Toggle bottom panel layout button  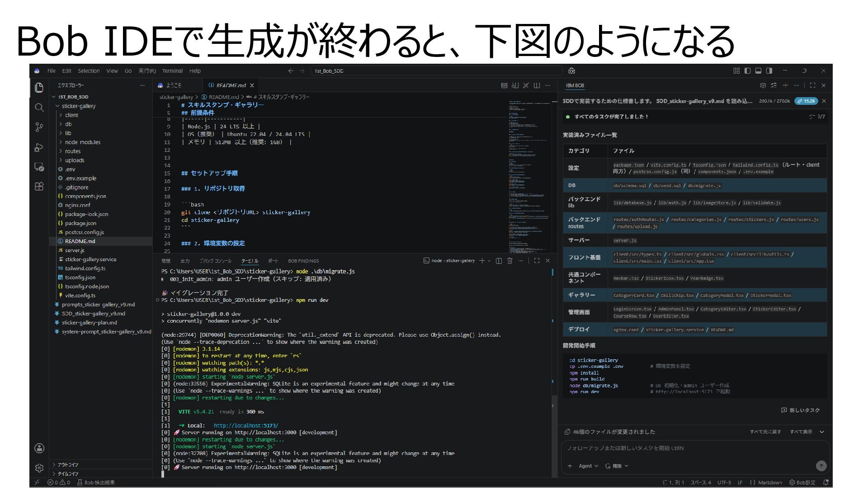758,71
